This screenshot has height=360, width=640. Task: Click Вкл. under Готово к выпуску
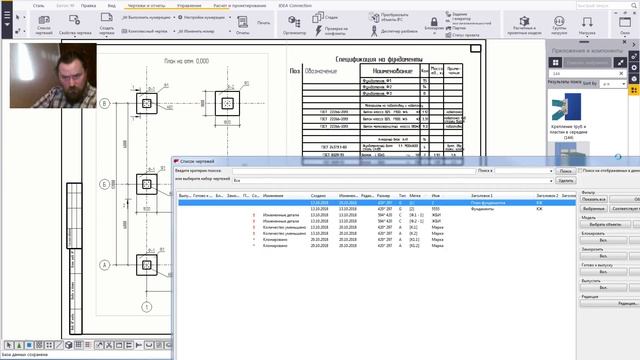(603, 272)
